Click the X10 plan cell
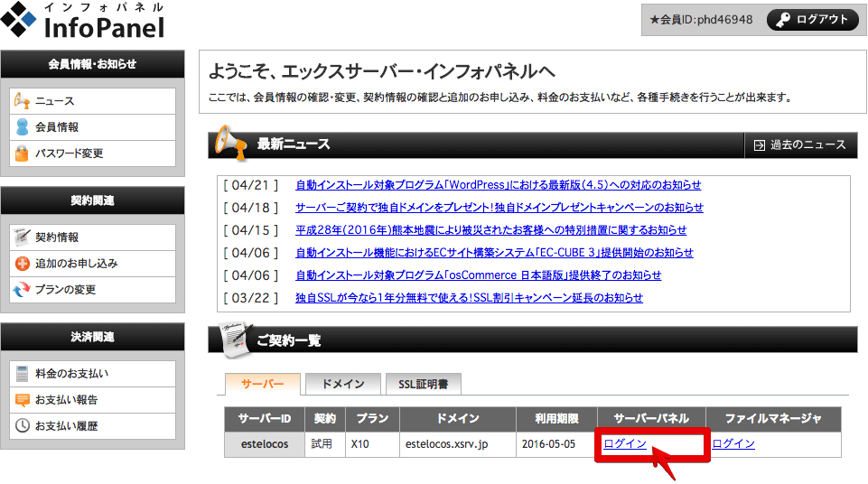The image size is (868, 484). (x=372, y=444)
